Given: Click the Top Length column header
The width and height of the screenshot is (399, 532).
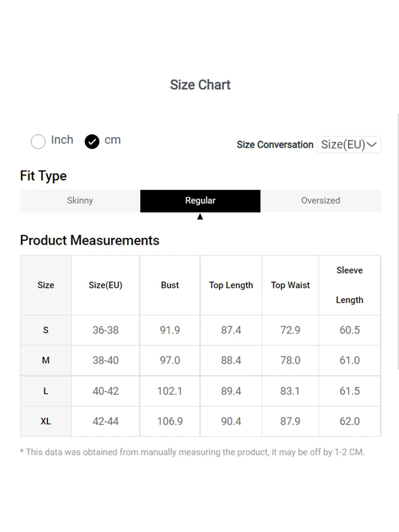Looking at the screenshot, I should (x=231, y=285).
